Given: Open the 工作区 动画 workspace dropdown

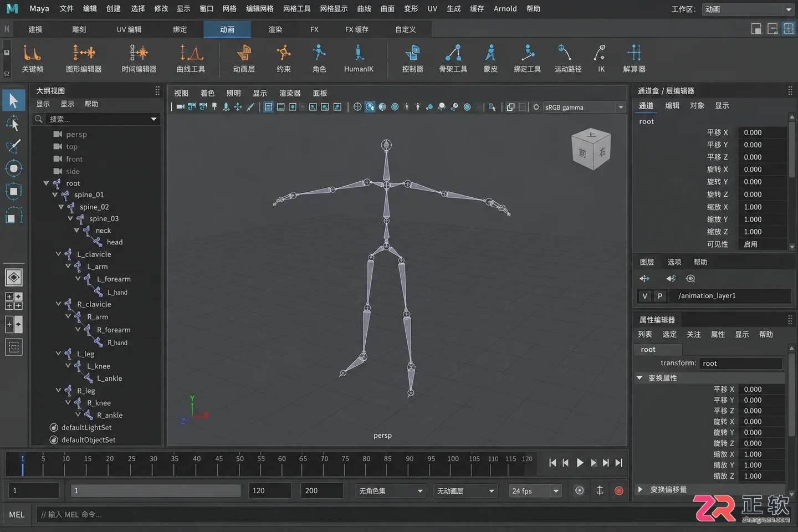Looking at the screenshot, I should pyautogui.click(x=748, y=9).
